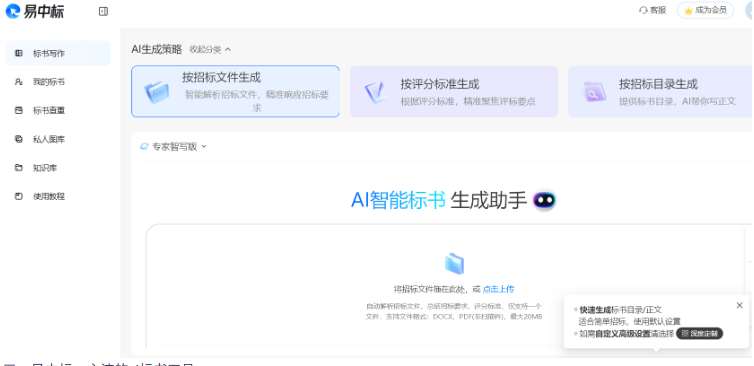Close the quick-generate tip popup
The image size is (754, 366).
(x=740, y=305)
